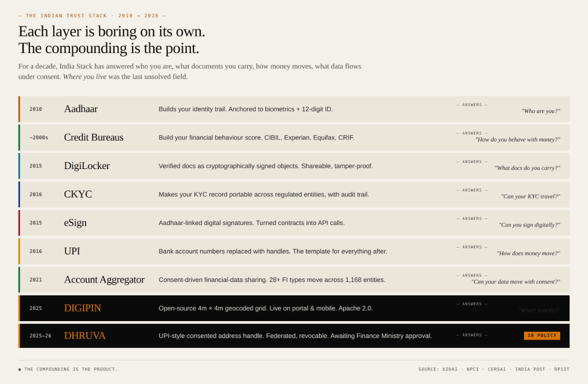Select "Can your KYC travel?" quote

530,196
